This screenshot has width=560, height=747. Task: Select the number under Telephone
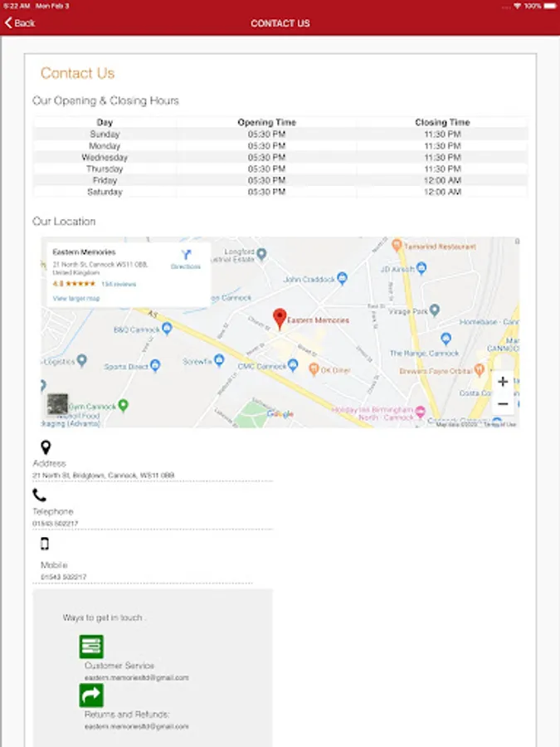[56, 523]
